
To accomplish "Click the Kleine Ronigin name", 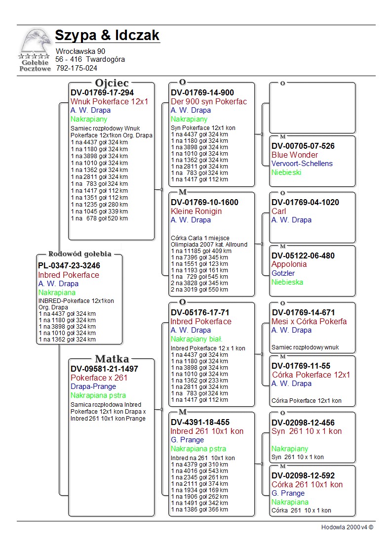I will (196, 212).
